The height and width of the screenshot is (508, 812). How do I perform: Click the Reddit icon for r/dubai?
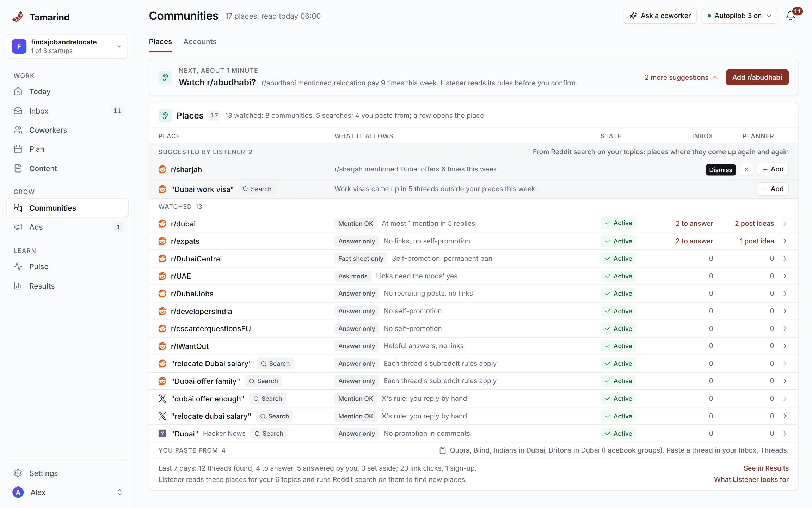tap(162, 224)
